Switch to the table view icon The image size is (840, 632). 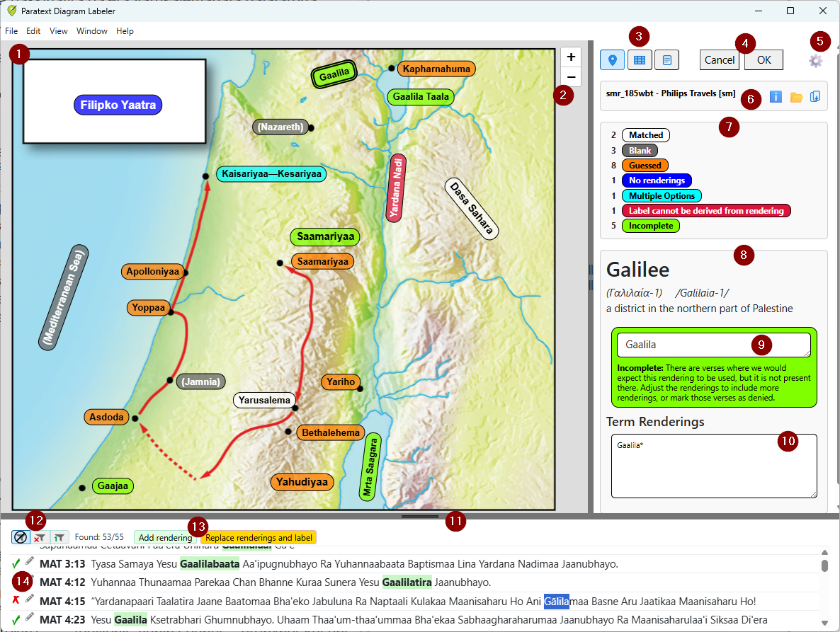coord(639,60)
